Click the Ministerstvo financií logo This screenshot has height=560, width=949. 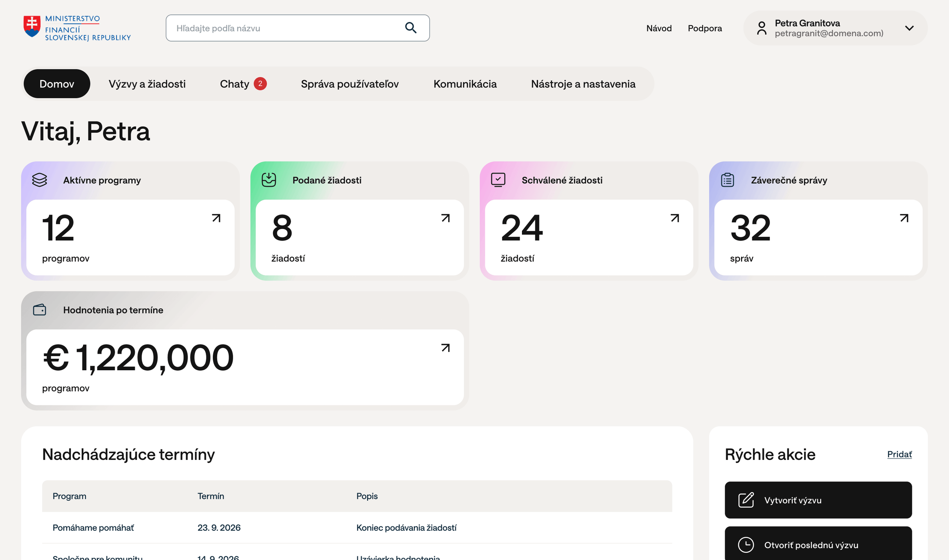click(x=77, y=28)
